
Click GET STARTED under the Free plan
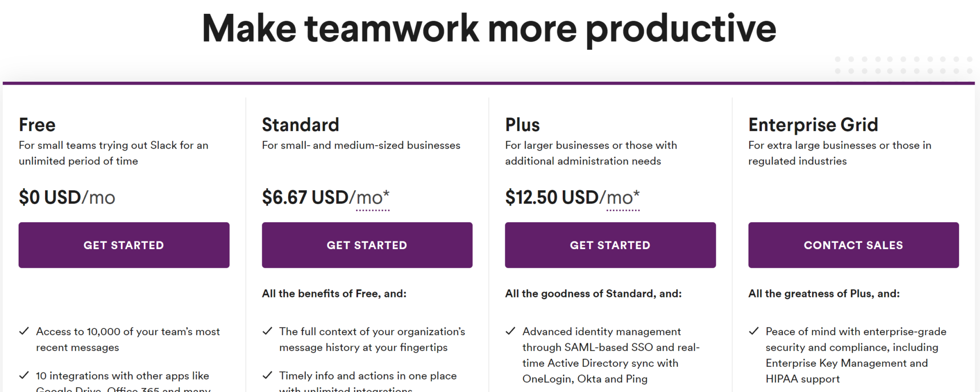click(x=123, y=245)
